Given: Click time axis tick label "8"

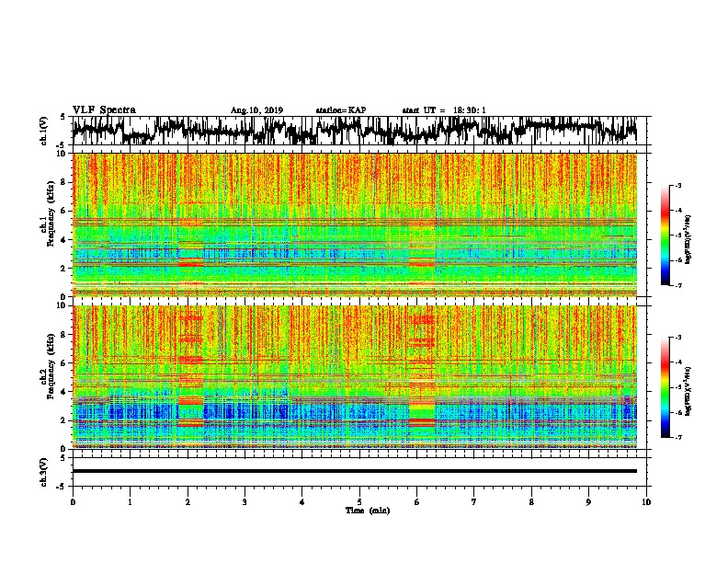Looking at the screenshot, I should tap(531, 502).
